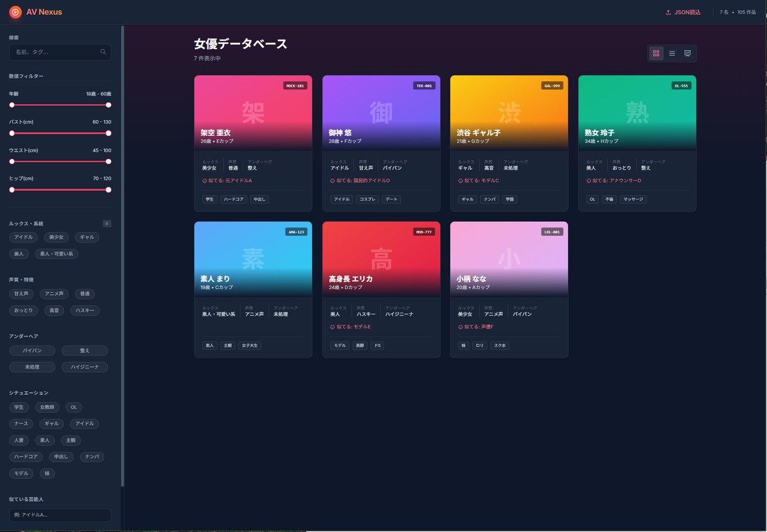Click the smiley icon beside 似てる: モデルC
The image size is (767, 532).
(460, 180)
